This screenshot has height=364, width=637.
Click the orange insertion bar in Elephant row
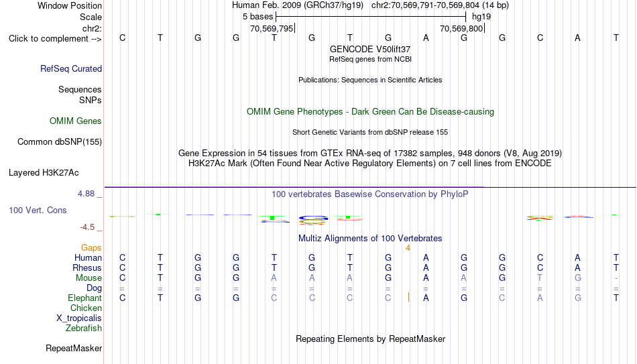409,298
